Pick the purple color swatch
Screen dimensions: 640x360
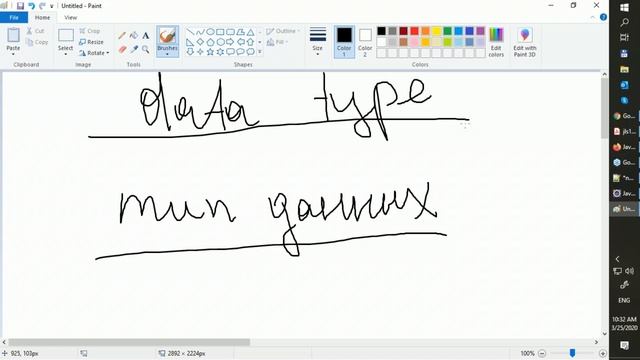(480, 31)
